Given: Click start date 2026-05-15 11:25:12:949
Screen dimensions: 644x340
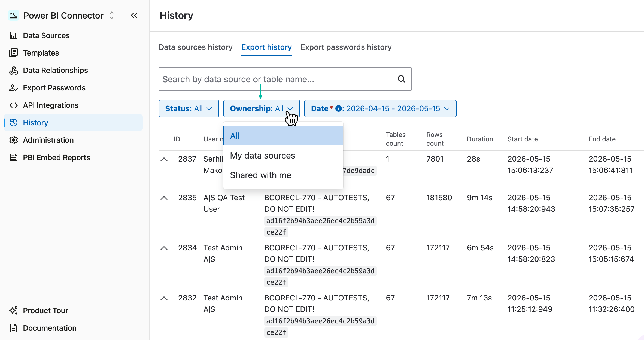Looking at the screenshot, I should (x=530, y=303).
